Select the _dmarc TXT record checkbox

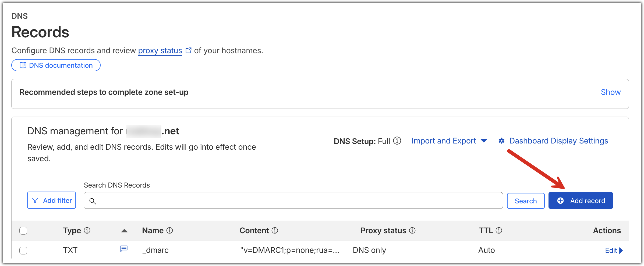tap(23, 250)
